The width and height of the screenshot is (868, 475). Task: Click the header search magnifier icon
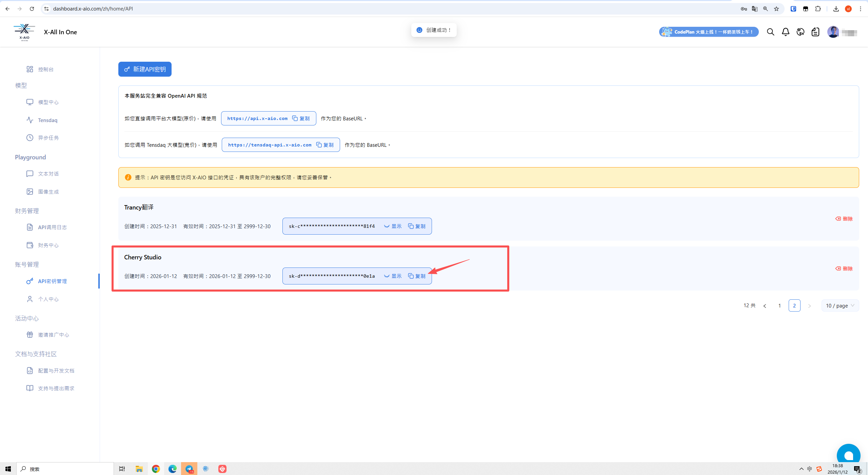click(770, 32)
